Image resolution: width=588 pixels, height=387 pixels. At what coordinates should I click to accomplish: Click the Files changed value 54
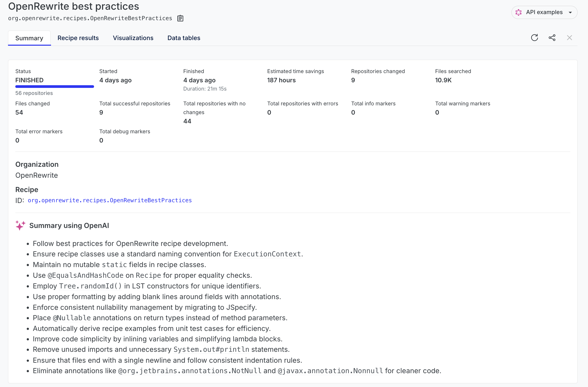19,112
